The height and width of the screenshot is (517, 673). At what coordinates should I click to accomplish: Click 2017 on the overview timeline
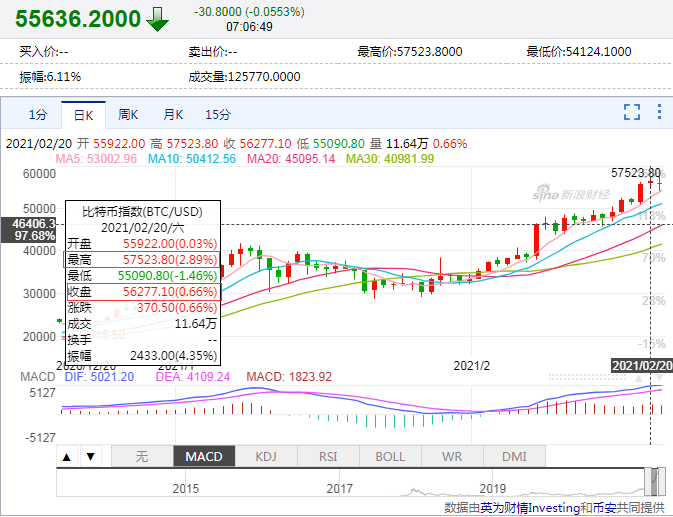pyautogui.click(x=340, y=489)
